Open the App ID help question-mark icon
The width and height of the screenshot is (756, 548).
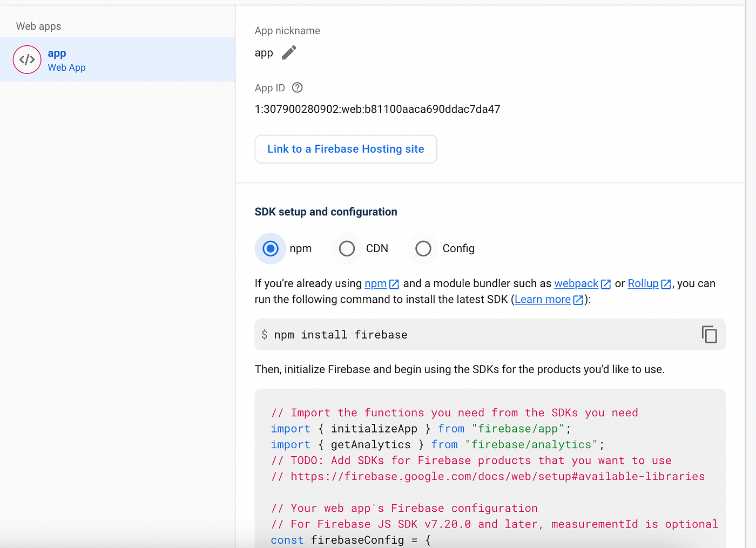pos(297,87)
